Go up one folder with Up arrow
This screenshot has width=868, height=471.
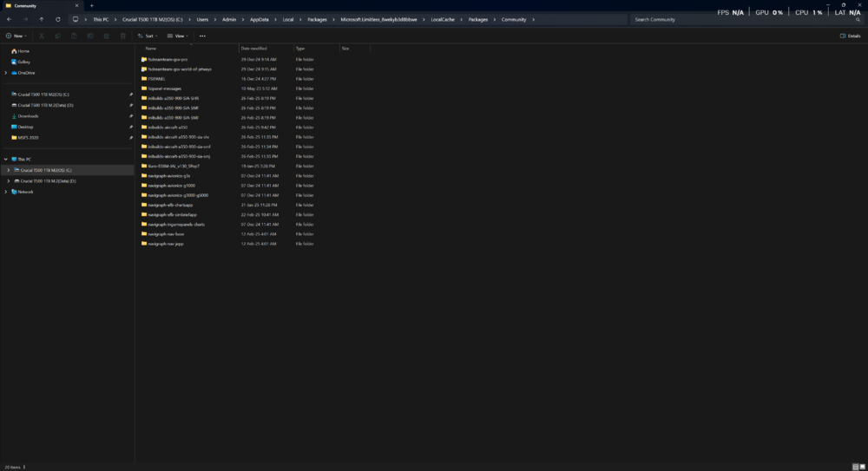(x=41, y=19)
